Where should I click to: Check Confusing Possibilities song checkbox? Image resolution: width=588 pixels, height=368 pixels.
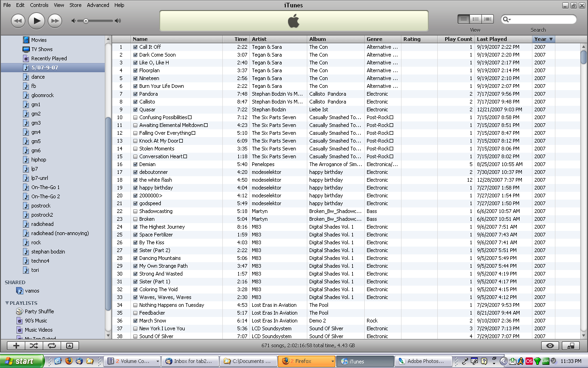(x=135, y=117)
